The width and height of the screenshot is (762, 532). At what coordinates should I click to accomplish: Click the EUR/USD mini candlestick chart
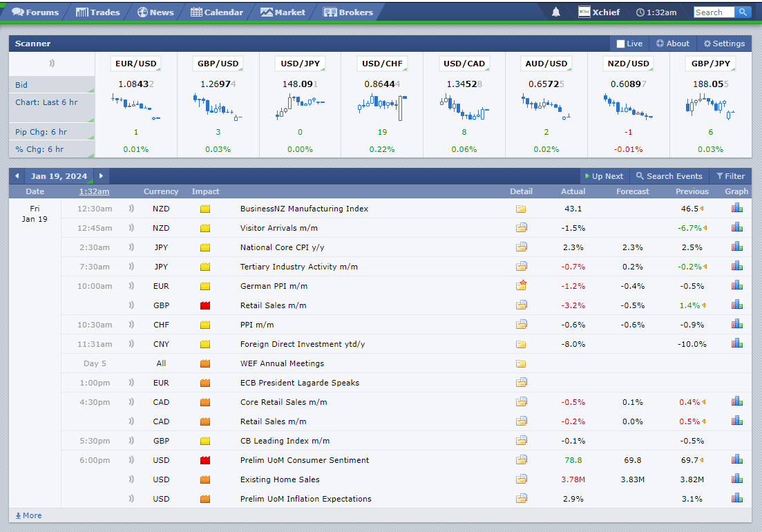136,106
